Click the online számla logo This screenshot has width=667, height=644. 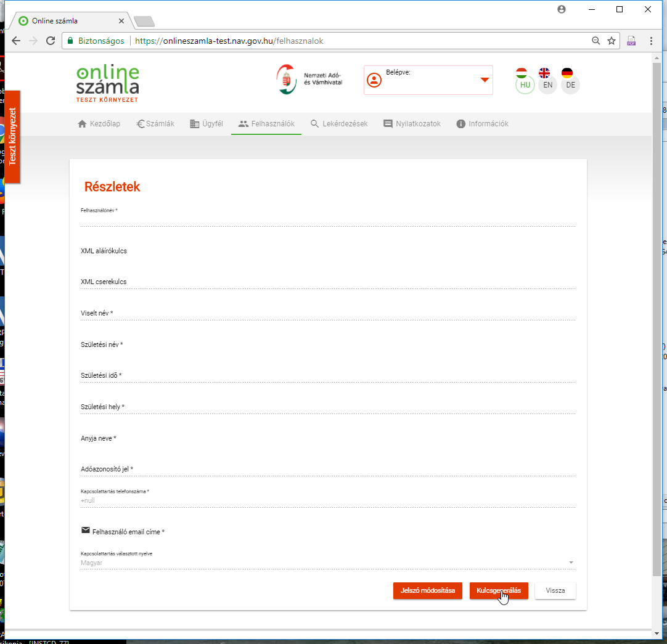108,79
